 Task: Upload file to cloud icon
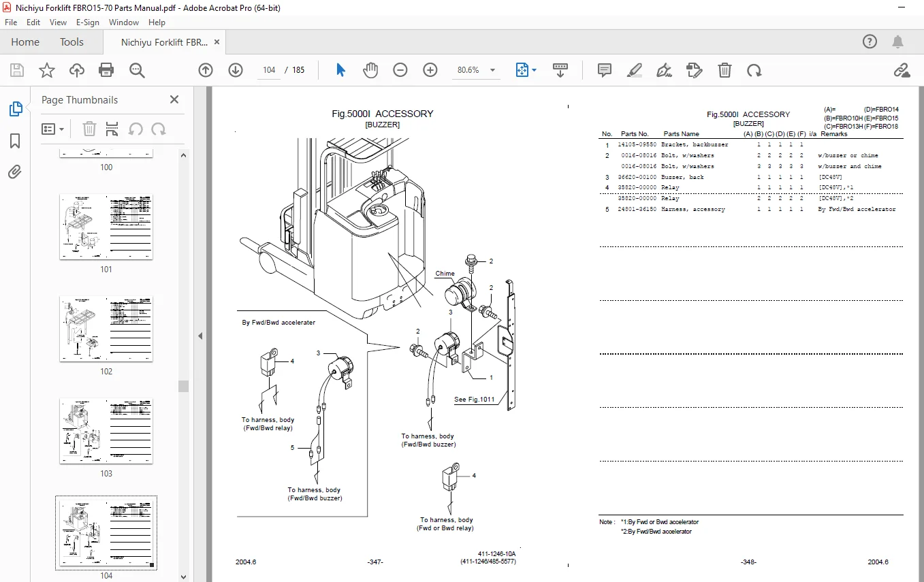[77, 70]
